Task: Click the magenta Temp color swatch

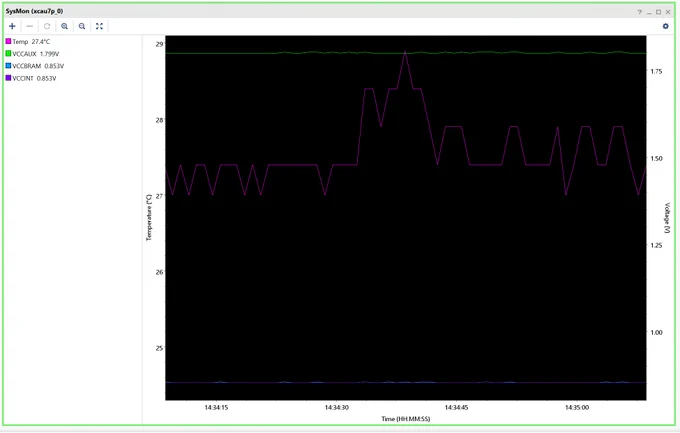Action: (8, 41)
